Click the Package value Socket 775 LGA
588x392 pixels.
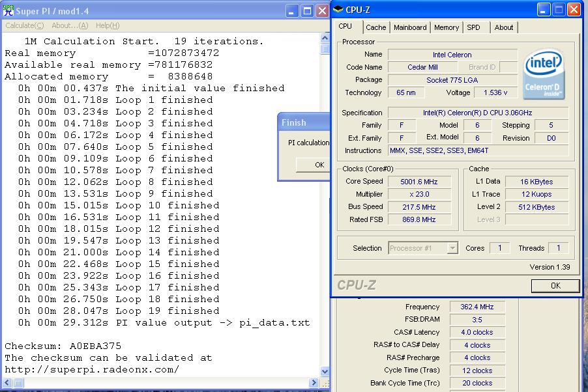point(452,80)
